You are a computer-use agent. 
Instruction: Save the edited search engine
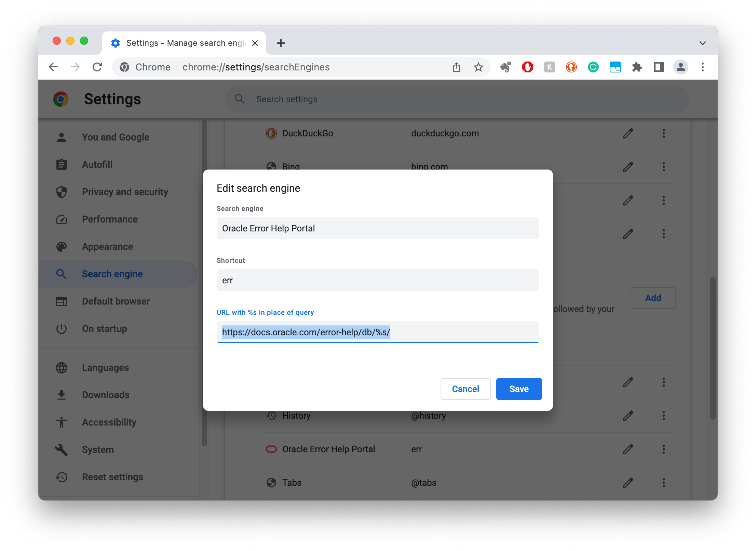pyautogui.click(x=519, y=389)
